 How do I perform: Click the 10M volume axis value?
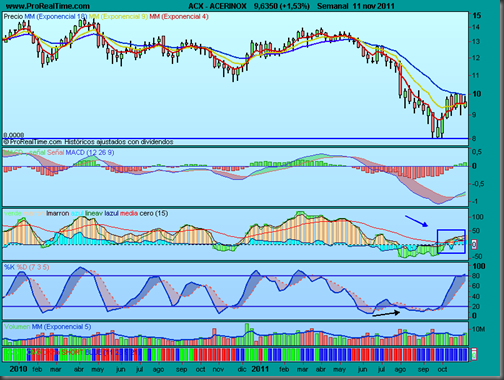pos(477,329)
